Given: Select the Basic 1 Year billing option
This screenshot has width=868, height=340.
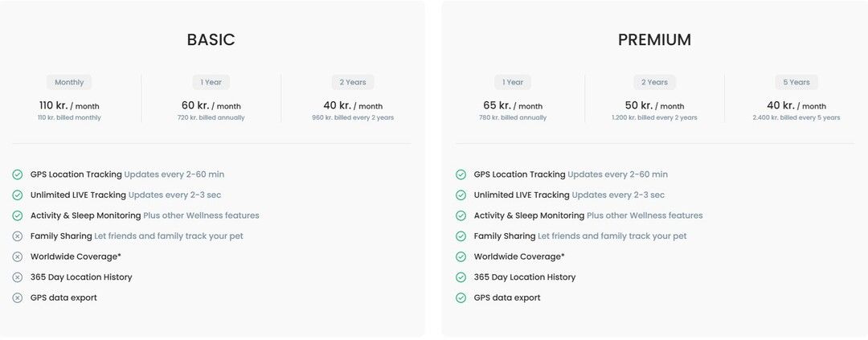Looking at the screenshot, I should tap(211, 82).
